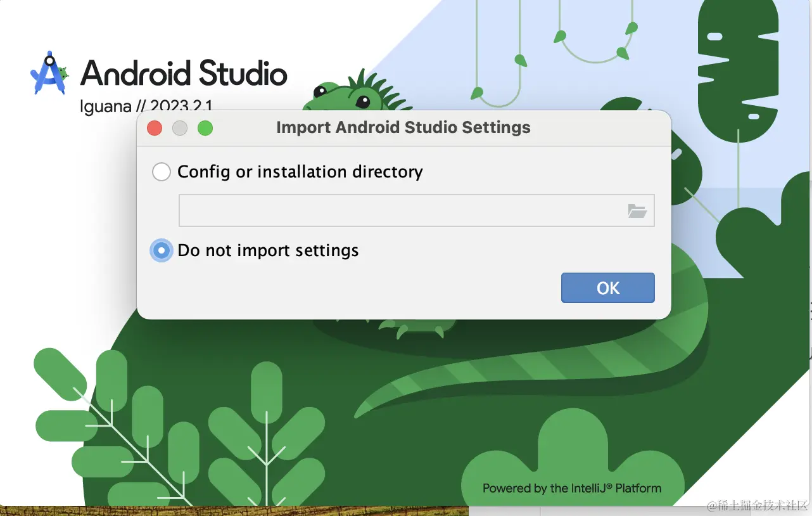812x516 pixels.
Task: Click the Iguana // 2023.2.1 version text
Action: (149, 105)
